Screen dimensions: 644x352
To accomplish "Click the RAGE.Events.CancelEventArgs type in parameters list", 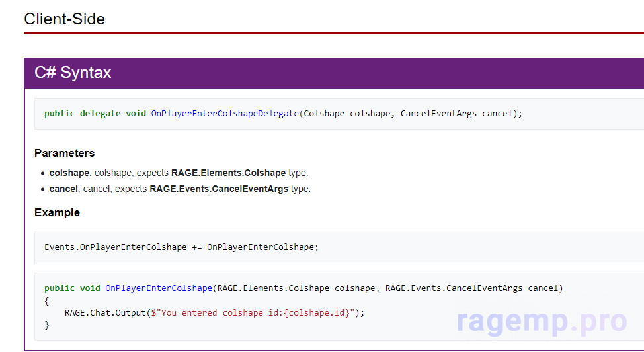I will click(x=219, y=189).
